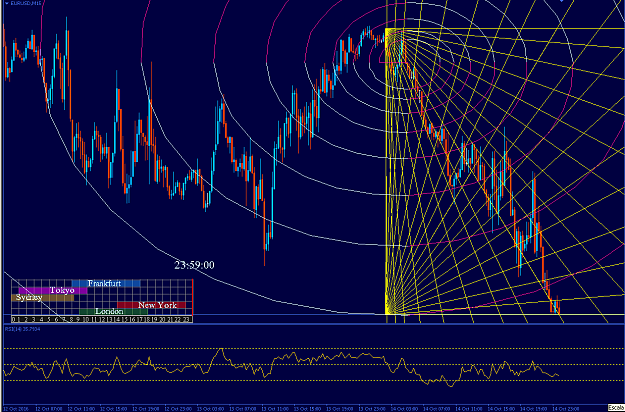Viewport: 625px width, 412px height.
Task: Select the thick yellow vertical Gann line
Action: tap(386, 171)
